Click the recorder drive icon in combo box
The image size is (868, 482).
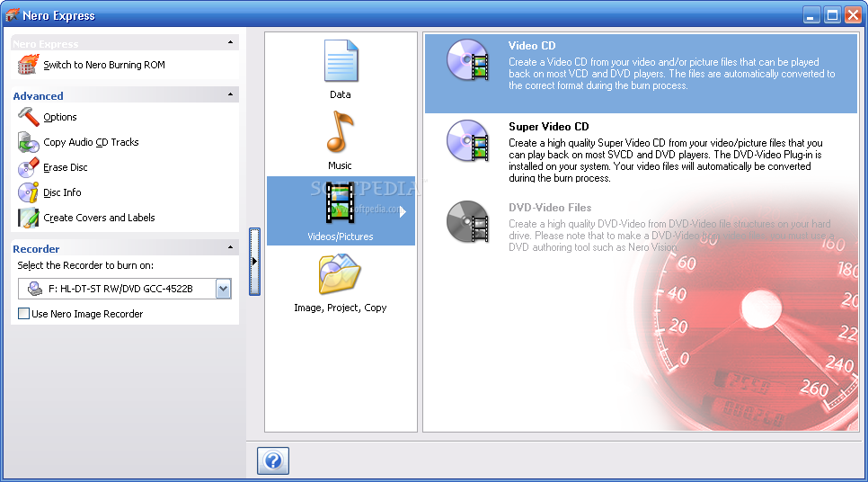(35, 289)
